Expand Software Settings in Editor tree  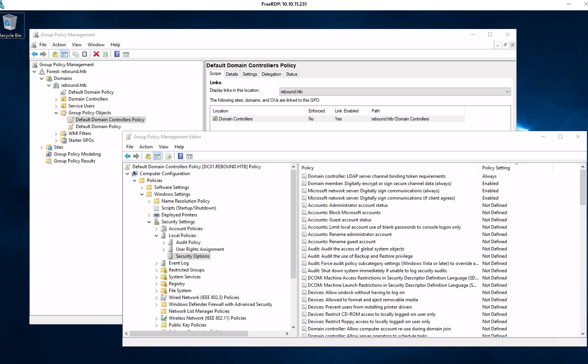[142, 188]
